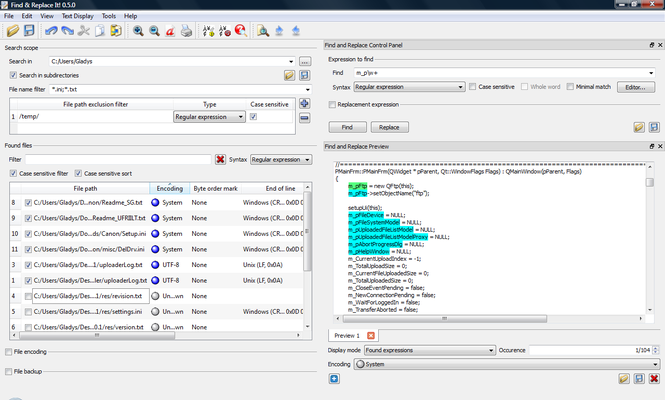
Task: Toggle Case sensitive filter checkbox
Action: pos(13,173)
